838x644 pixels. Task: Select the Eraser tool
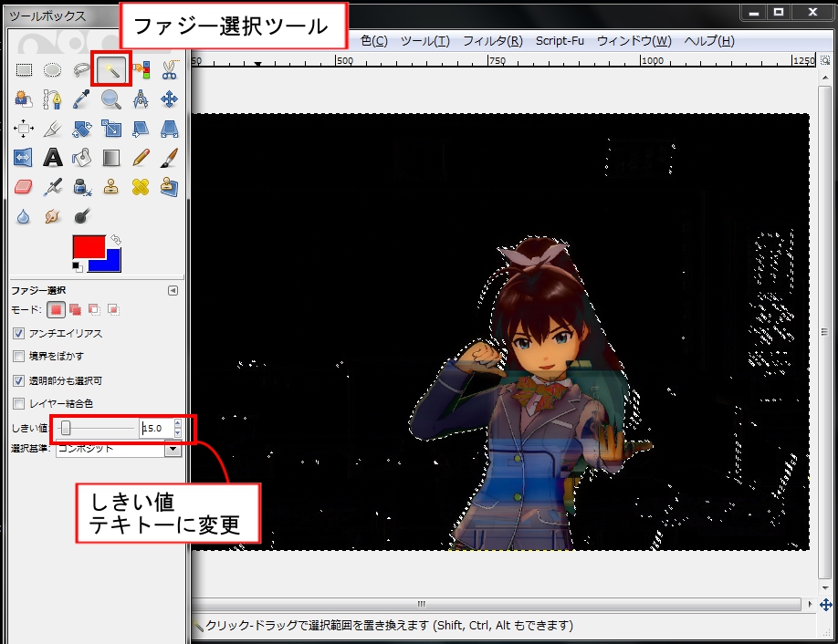[25, 187]
